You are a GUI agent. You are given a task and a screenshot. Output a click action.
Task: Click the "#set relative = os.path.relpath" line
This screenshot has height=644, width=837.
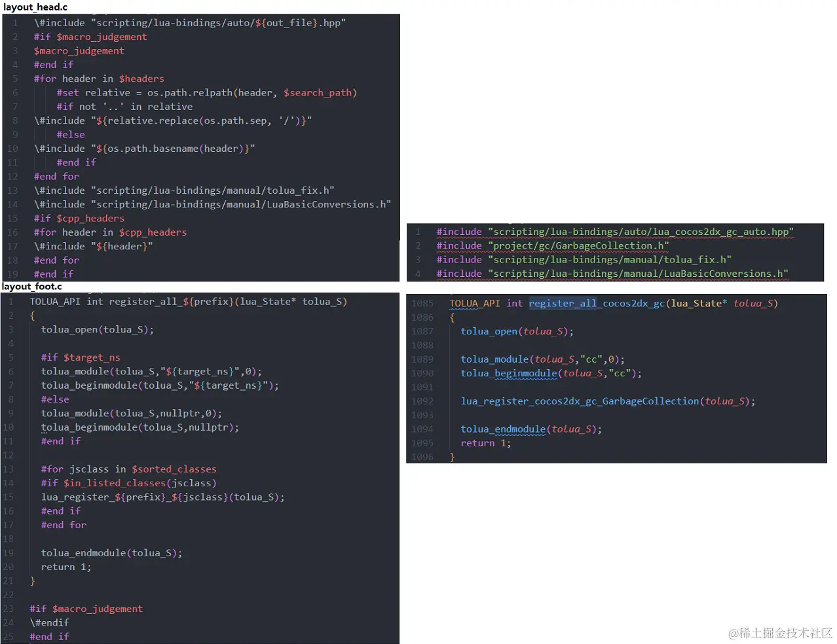pos(206,93)
